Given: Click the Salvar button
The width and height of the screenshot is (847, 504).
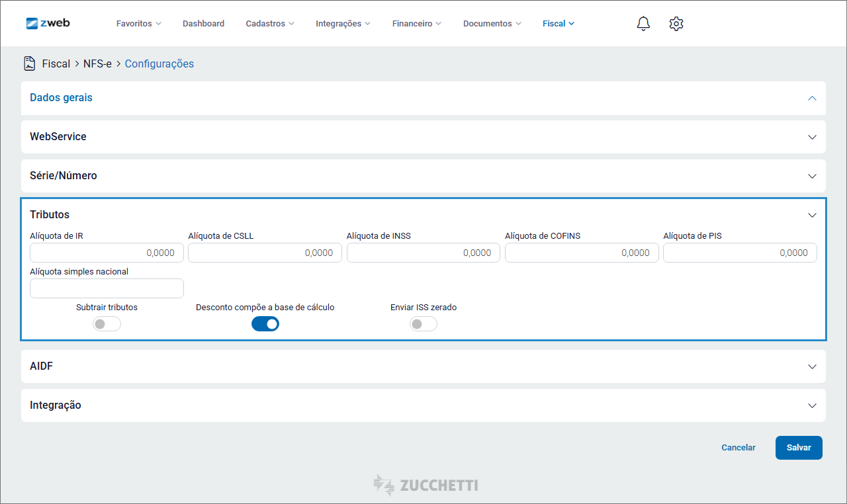Looking at the screenshot, I should point(799,448).
